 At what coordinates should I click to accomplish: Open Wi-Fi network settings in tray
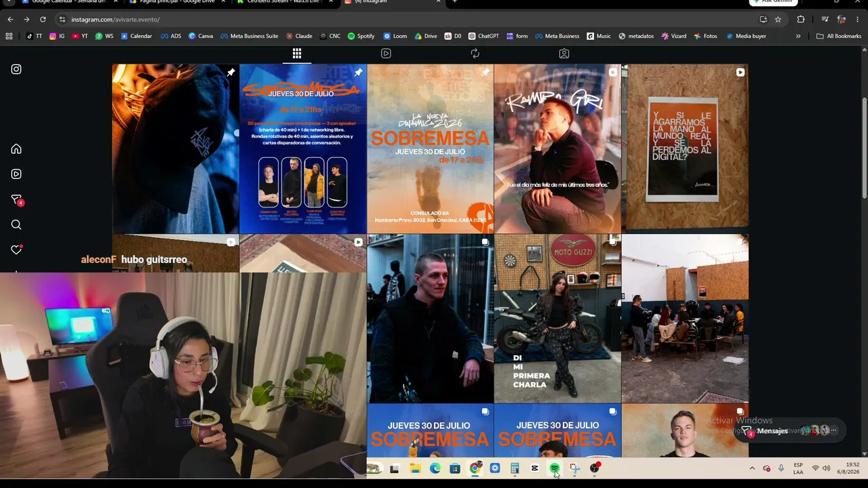point(815,468)
